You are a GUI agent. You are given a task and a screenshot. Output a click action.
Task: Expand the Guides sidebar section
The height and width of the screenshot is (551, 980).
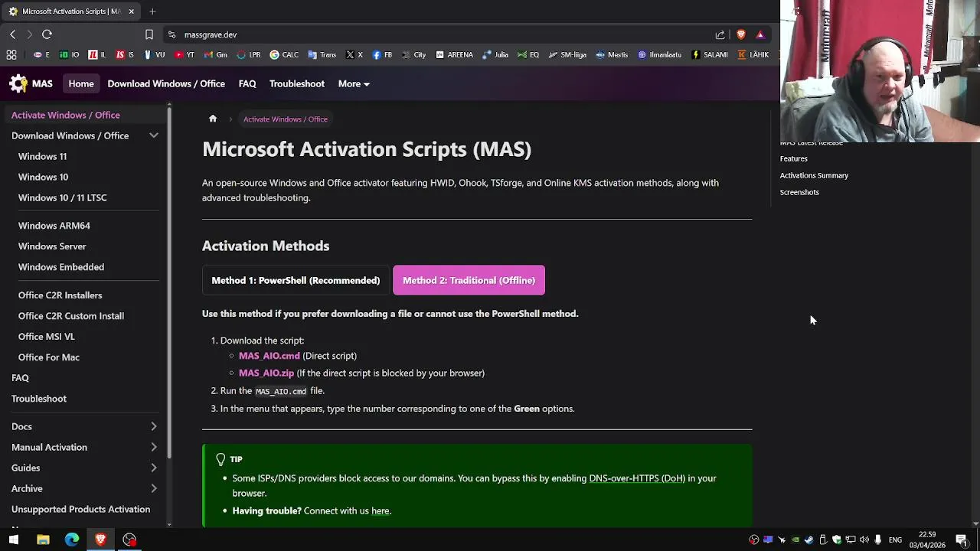pyautogui.click(x=153, y=468)
